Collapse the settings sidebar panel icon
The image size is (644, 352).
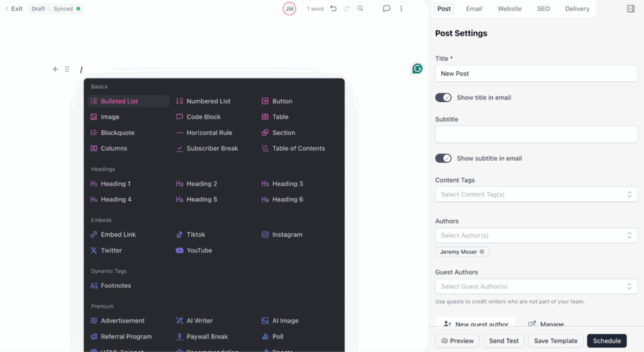631,9
